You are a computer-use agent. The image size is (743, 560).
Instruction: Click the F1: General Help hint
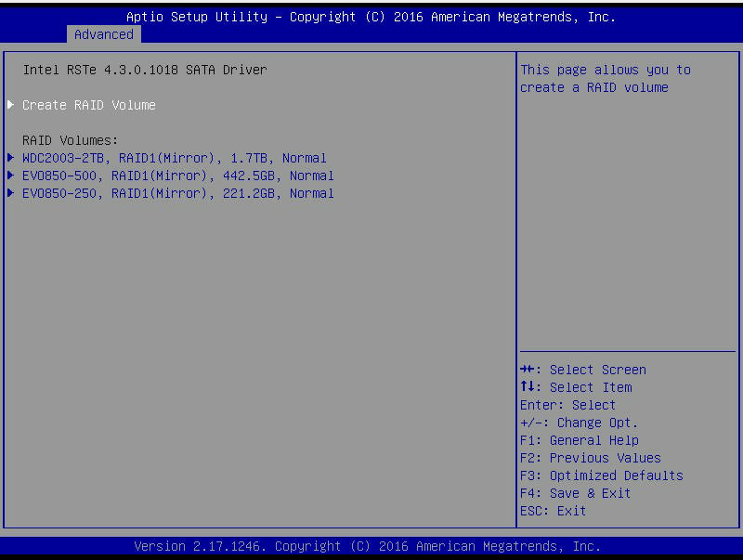(580, 440)
